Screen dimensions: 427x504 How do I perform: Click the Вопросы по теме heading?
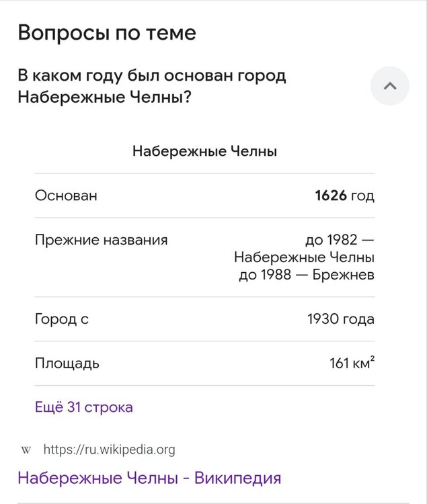point(107,33)
